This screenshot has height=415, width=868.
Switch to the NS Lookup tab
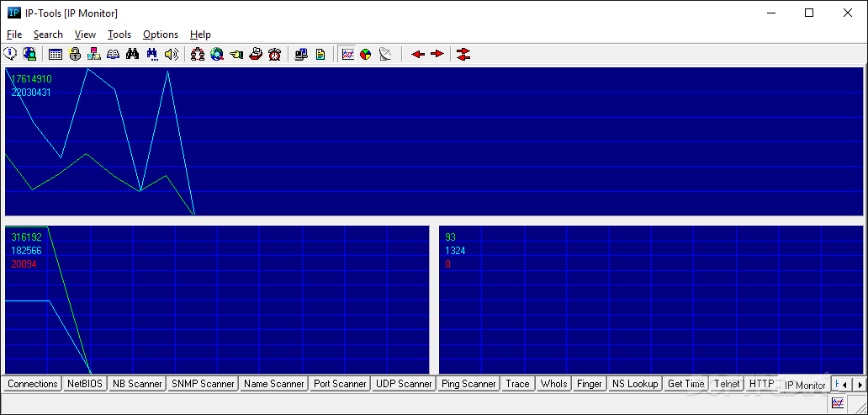coord(635,384)
